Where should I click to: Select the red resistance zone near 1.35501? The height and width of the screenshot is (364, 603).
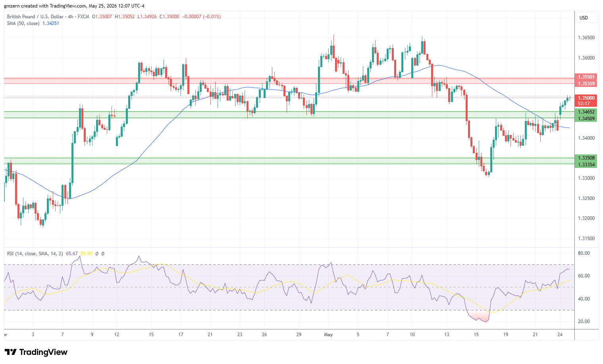[x=289, y=81]
